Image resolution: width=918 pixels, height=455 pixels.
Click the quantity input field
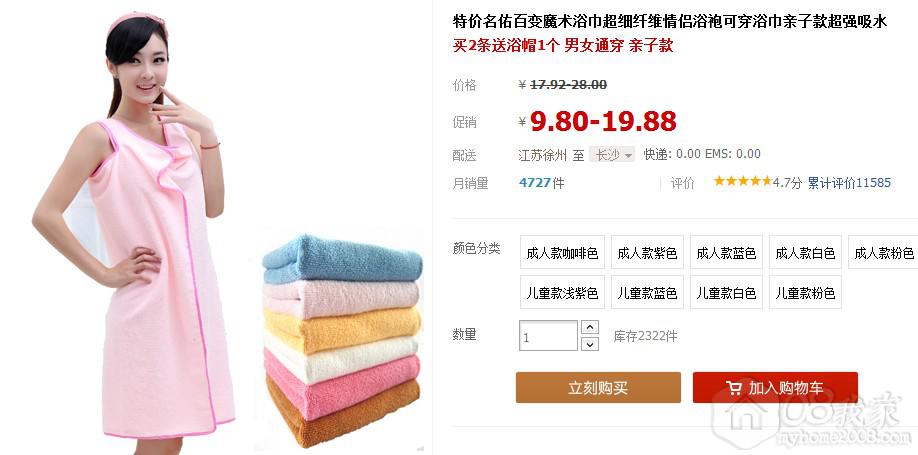pos(549,336)
